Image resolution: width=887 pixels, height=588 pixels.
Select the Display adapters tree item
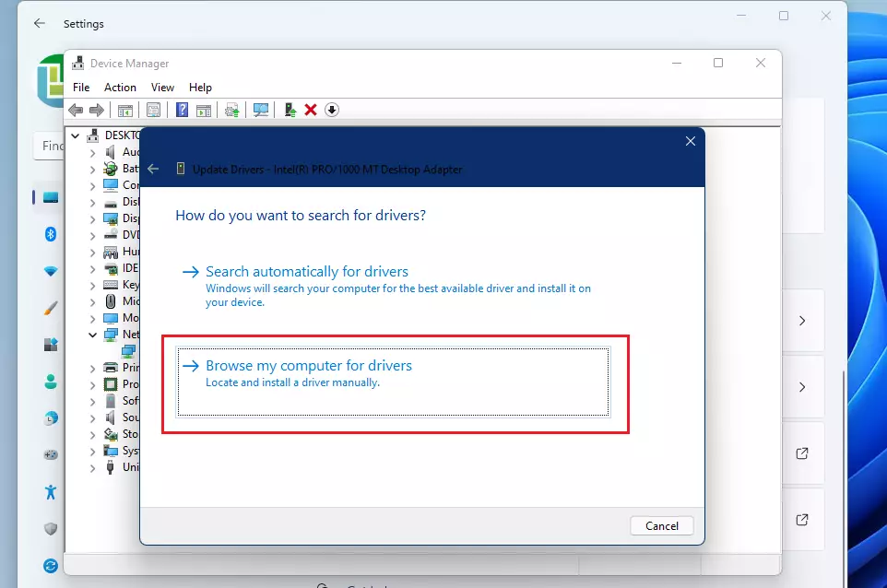point(122,218)
